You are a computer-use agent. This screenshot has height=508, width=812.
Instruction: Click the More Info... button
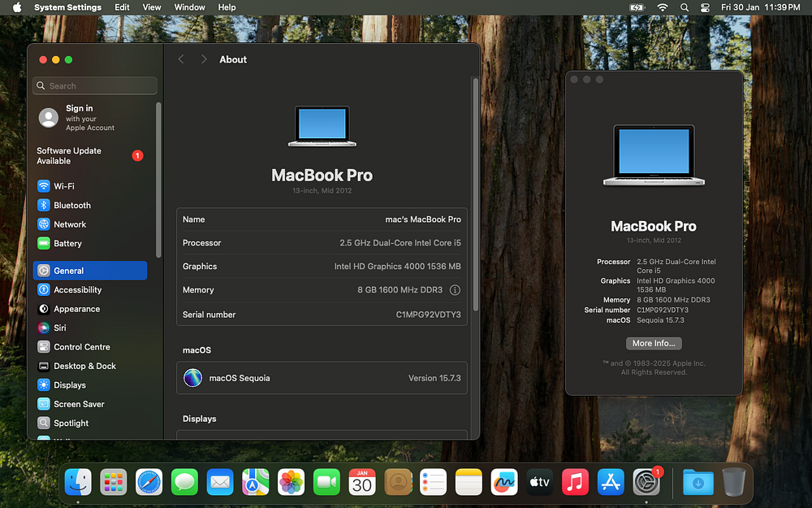654,344
